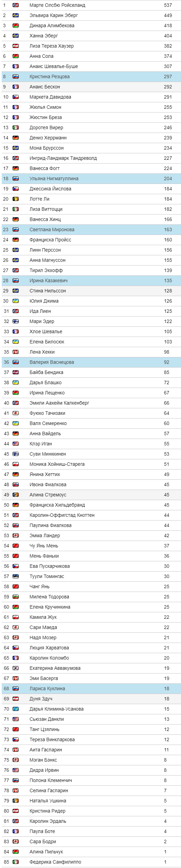Select the highlighted row Ульяна Нигматуллина
Viewport: 181px width, 868px height.
click(90, 178)
